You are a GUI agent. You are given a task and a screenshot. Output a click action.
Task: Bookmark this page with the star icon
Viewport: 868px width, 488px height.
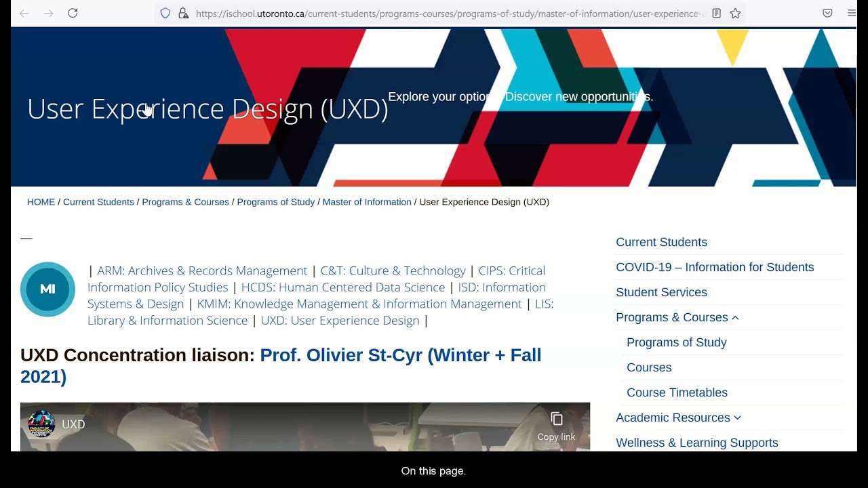coord(735,14)
